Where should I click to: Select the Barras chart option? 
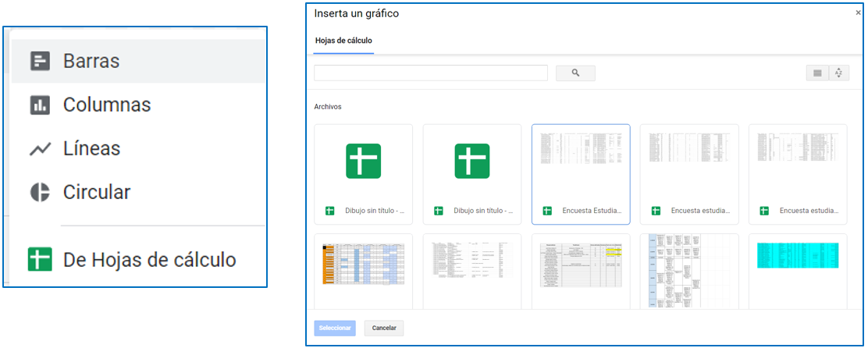(91, 61)
